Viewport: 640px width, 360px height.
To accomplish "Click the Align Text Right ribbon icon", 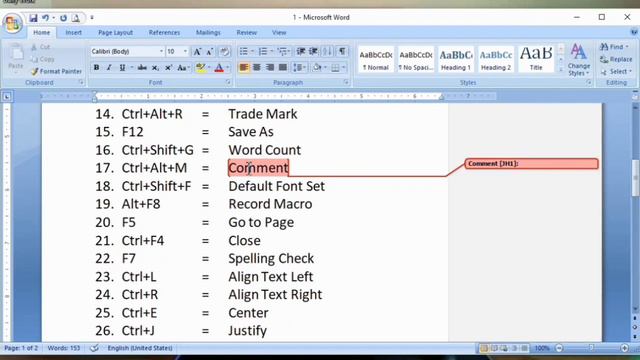I will pyautogui.click(x=270, y=68).
